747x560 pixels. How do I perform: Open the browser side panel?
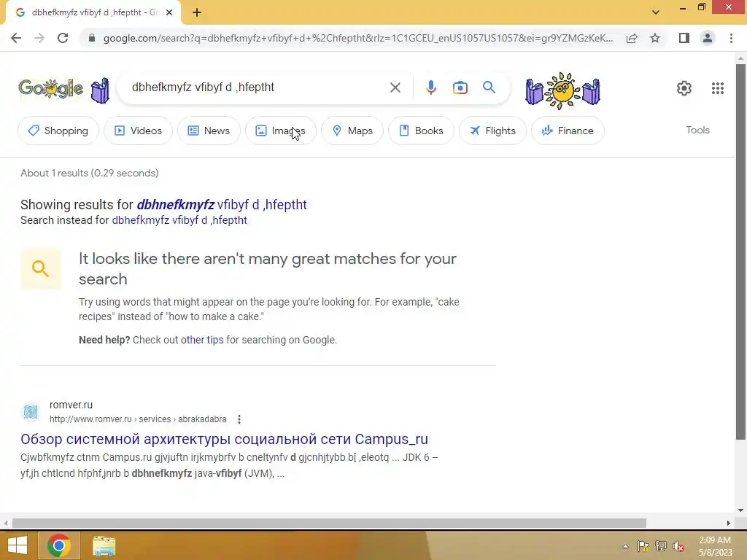point(684,38)
